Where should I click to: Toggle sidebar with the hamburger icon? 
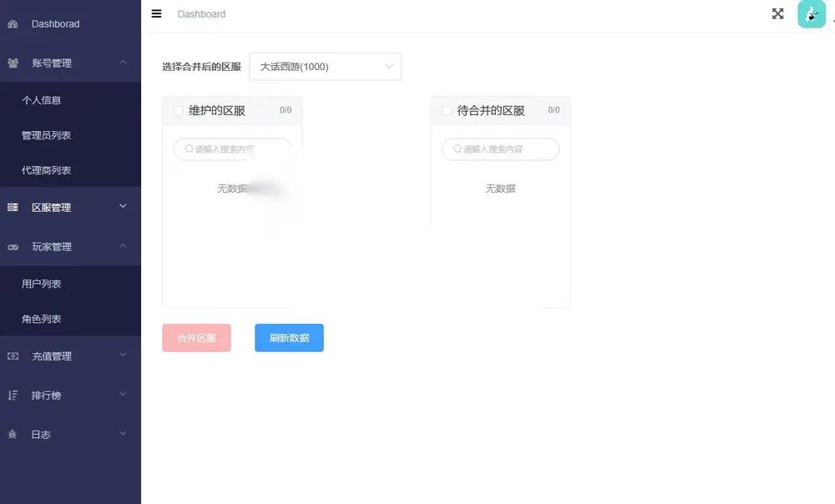[156, 13]
